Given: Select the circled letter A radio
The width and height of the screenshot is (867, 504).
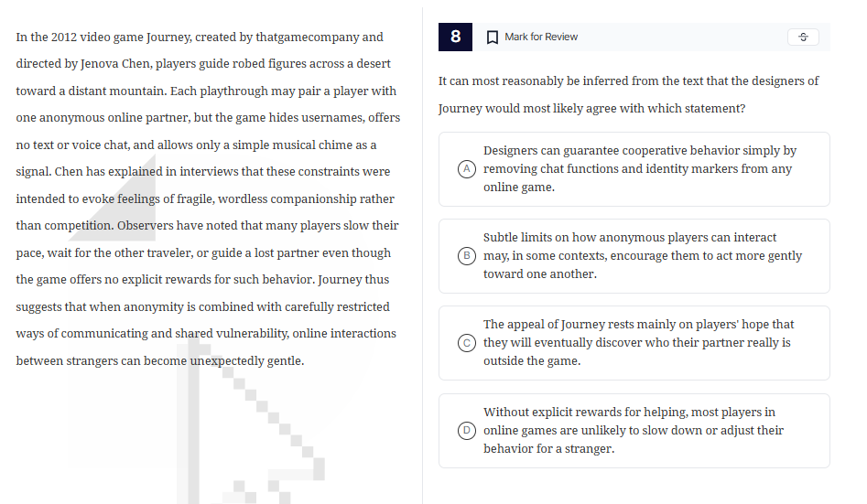Looking at the screenshot, I should (x=467, y=169).
